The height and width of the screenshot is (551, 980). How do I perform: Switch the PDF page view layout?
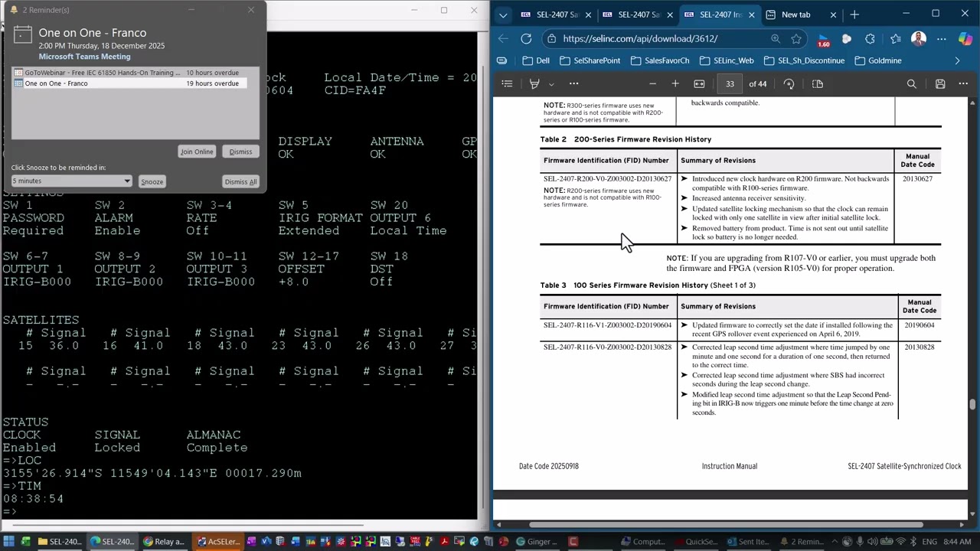[817, 83]
